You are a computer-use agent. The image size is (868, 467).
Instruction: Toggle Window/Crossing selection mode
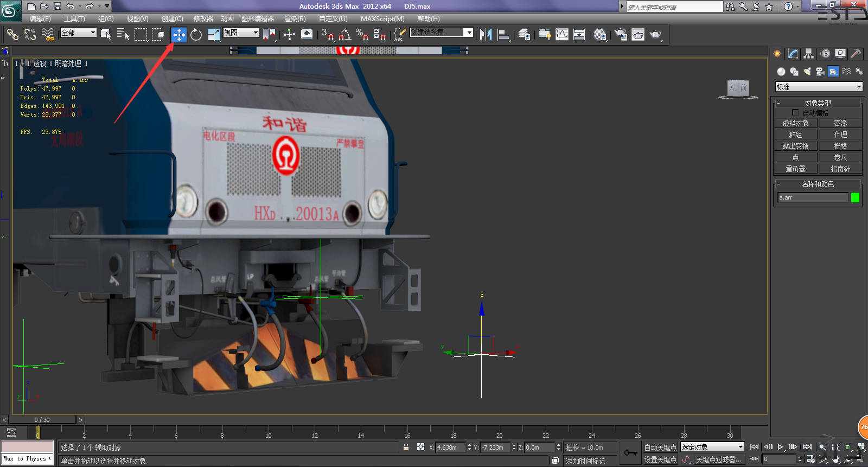(x=158, y=35)
